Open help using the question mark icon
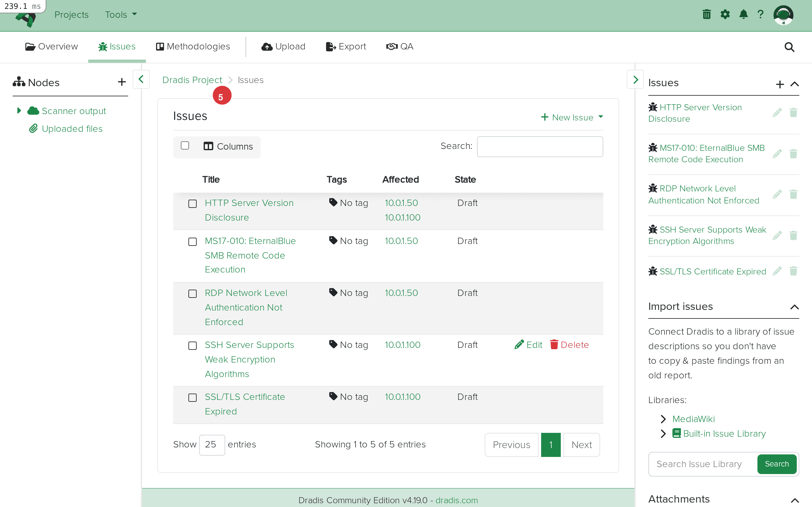This screenshot has width=812, height=507. (x=760, y=14)
